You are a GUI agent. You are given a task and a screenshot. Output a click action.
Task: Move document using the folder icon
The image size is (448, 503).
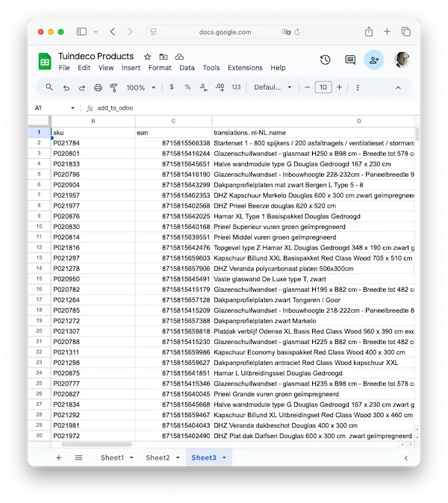[x=164, y=57]
